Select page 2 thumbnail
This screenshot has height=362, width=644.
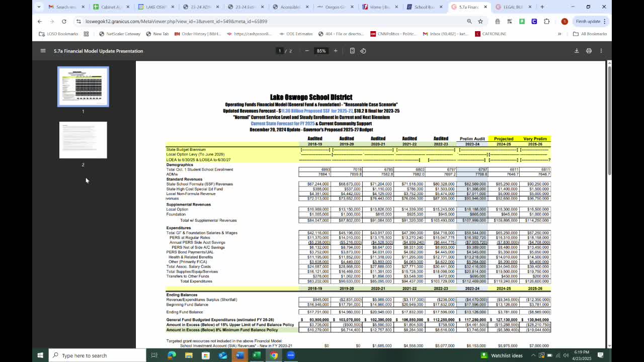pos(83,140)
